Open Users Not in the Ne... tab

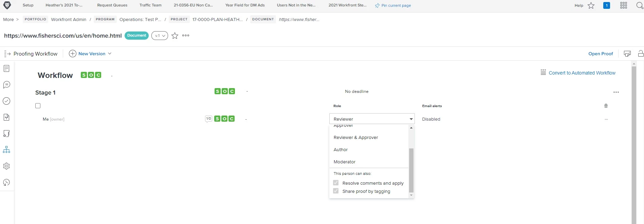point(296,5)
